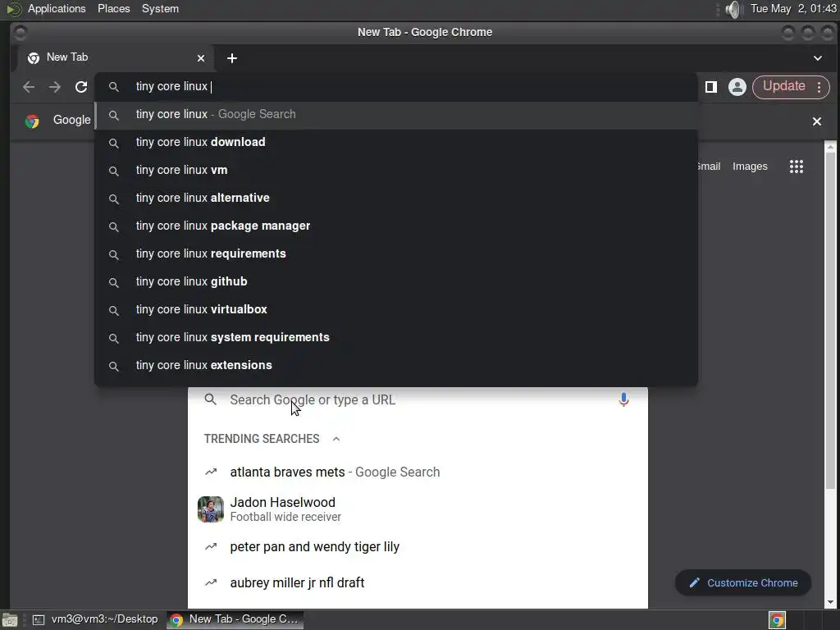Viewport: 840px width, 630px height.
Task: Click the Chrome tray icon at bottom right
Action: (777, 620)
